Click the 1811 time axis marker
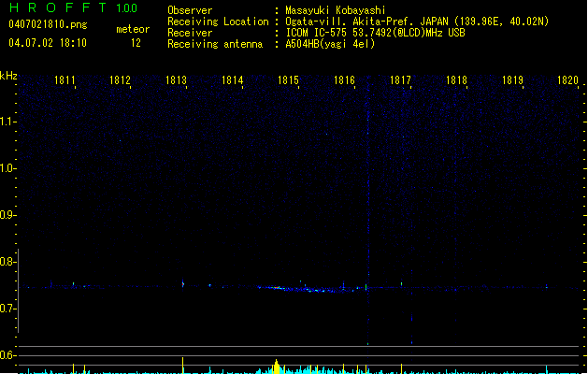 pos(65,79)
